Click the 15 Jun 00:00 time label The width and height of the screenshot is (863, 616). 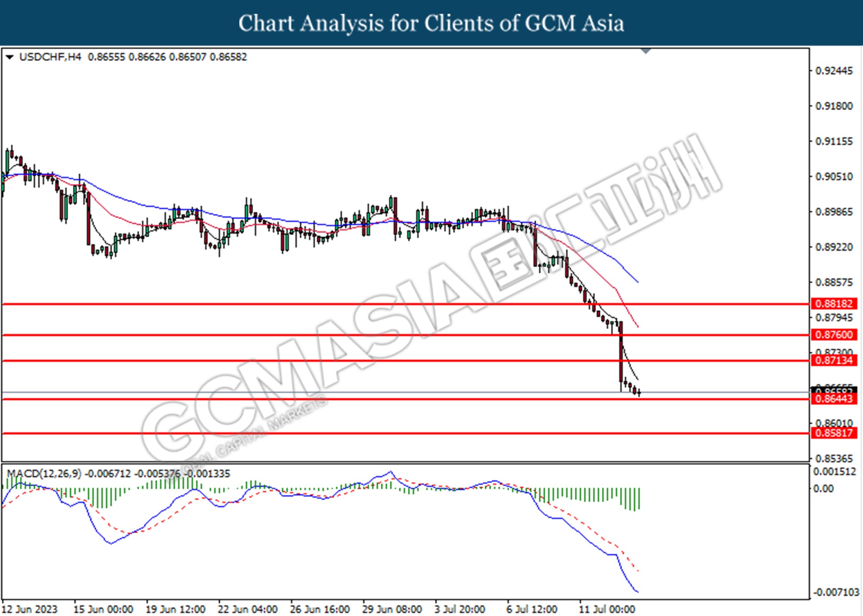pyautogui.click(x=103, y=610)
